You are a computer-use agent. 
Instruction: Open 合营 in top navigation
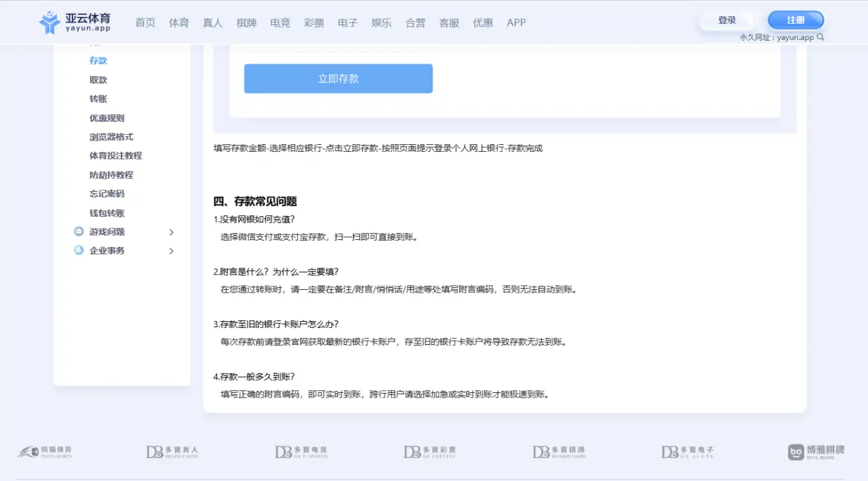(416, 22)
